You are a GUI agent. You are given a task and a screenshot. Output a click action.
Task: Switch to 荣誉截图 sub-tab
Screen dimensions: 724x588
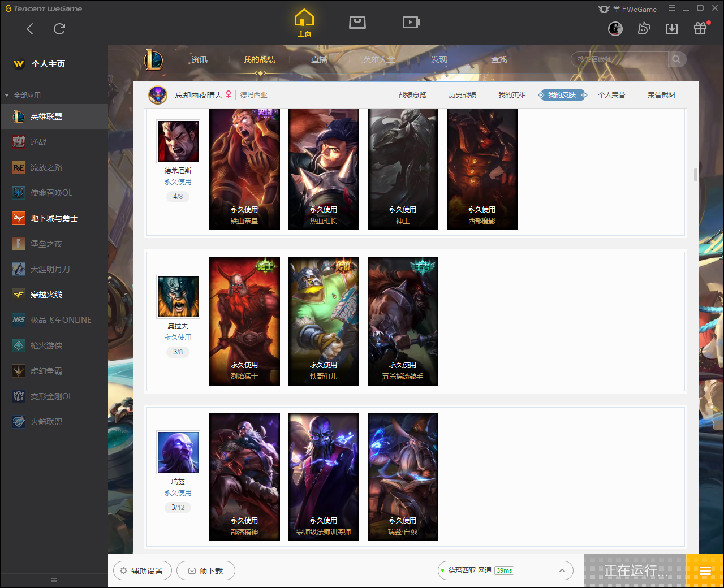pos(661,95)
